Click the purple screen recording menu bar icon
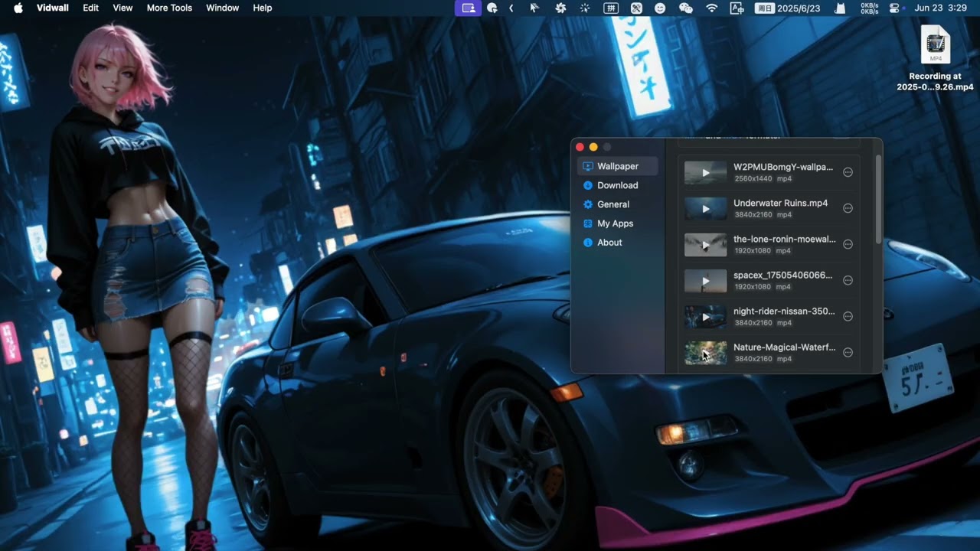This screenshot has height=551, width=980. [x=469, y=8]
